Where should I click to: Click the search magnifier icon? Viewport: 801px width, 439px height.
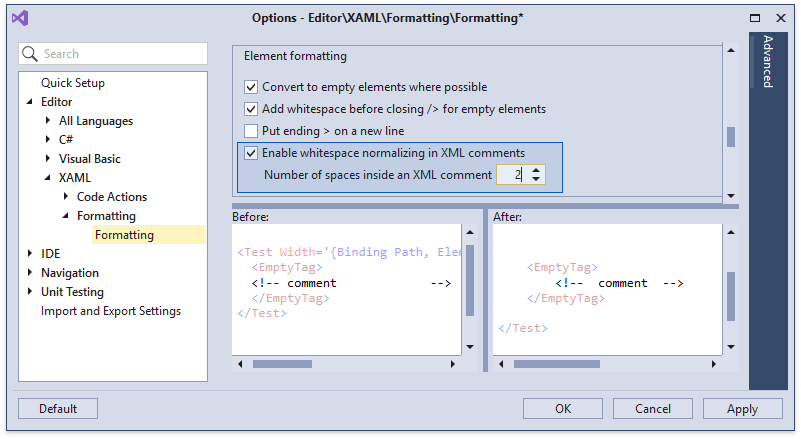pos(30,54)
